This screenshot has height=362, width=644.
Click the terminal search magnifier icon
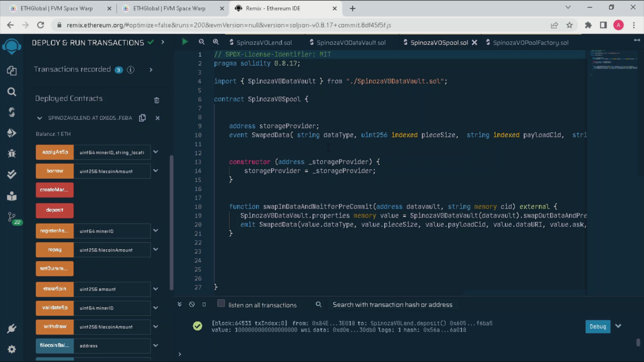pyautogui.click(x=318, y=304)
